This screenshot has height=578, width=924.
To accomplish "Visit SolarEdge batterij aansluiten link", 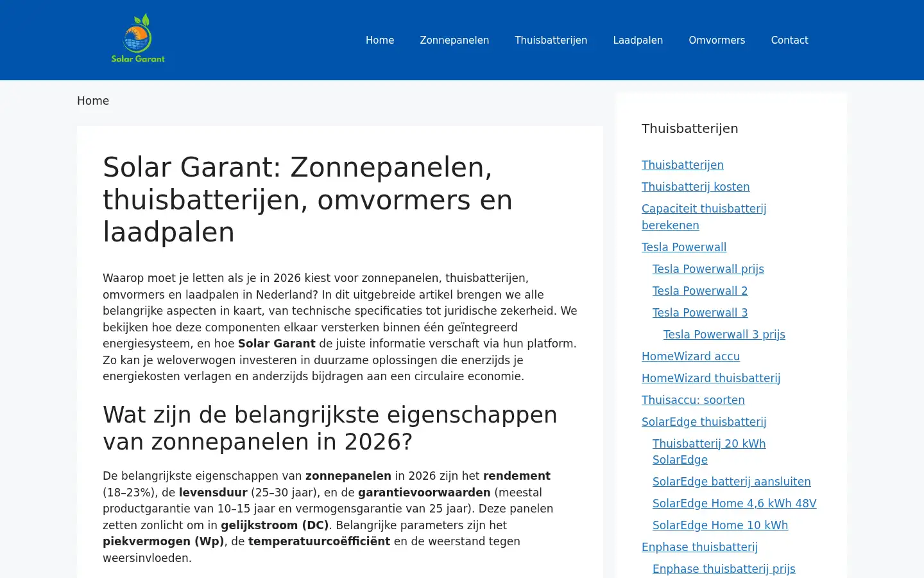I will tap(732, 482).
